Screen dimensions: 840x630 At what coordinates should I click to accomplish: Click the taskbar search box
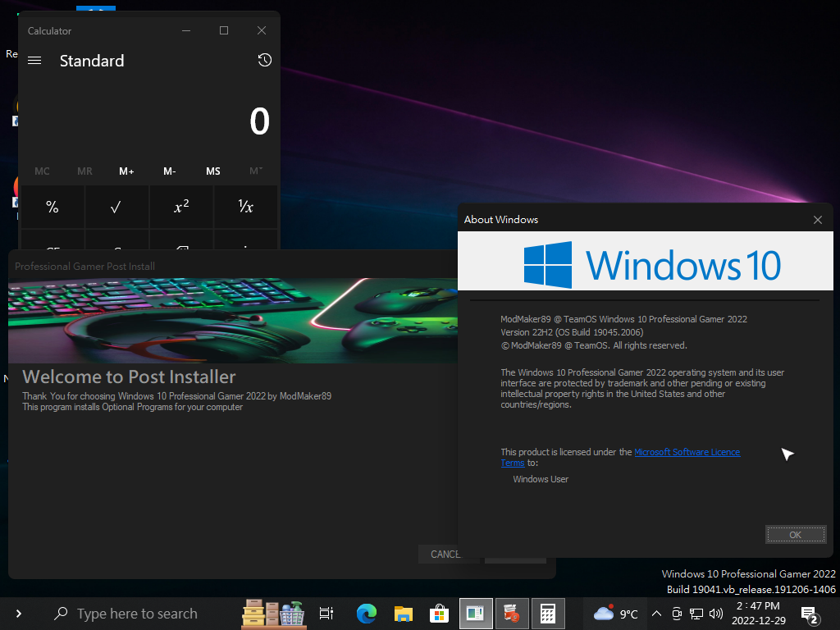click(x=137, y=614)
